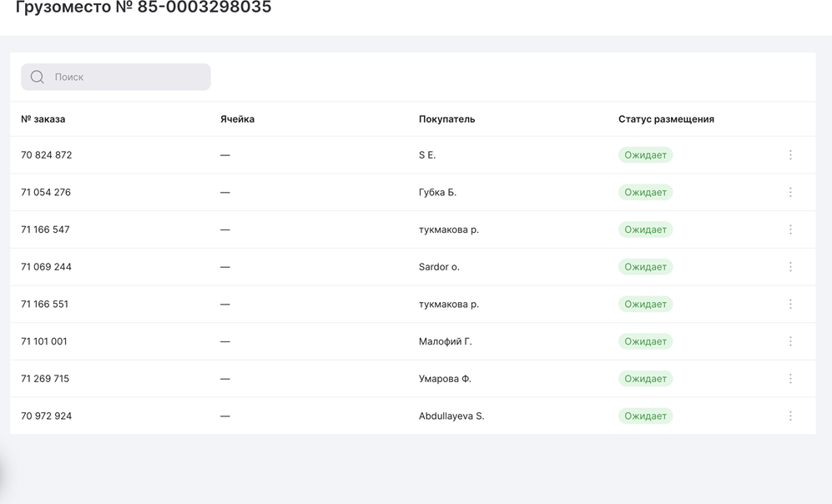Click buyer name Умарова Ф.
832x504 pixels.
click(x=445, y=379)
